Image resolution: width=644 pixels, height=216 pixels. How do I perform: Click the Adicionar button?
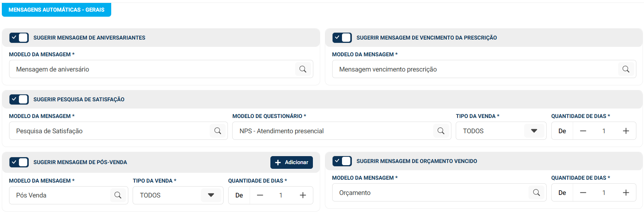(x=291, y=162)
